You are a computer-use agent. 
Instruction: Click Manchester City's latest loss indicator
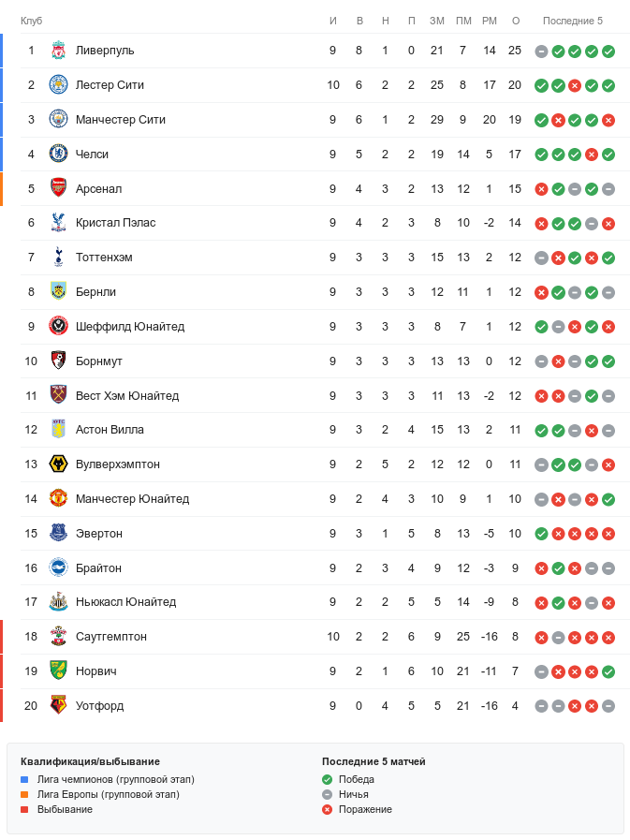pos(608,120)
